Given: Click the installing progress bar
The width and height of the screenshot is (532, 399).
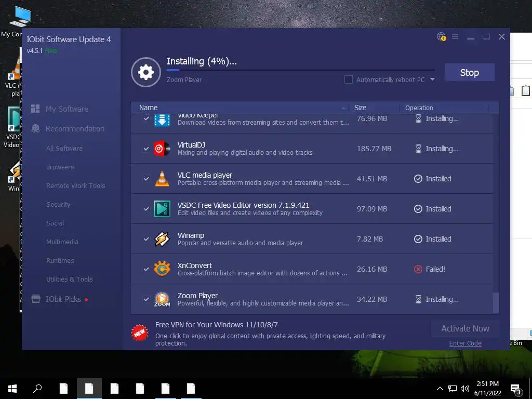Looking at the screenshot, I should [x=300, y=70].
